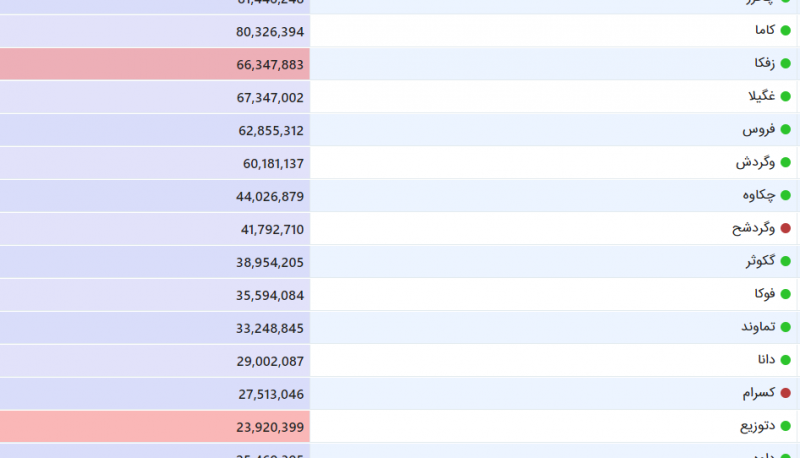Viewport: 800px width, 458px height.
Task: Click the value 60,181,137
Action: point(273,164)
